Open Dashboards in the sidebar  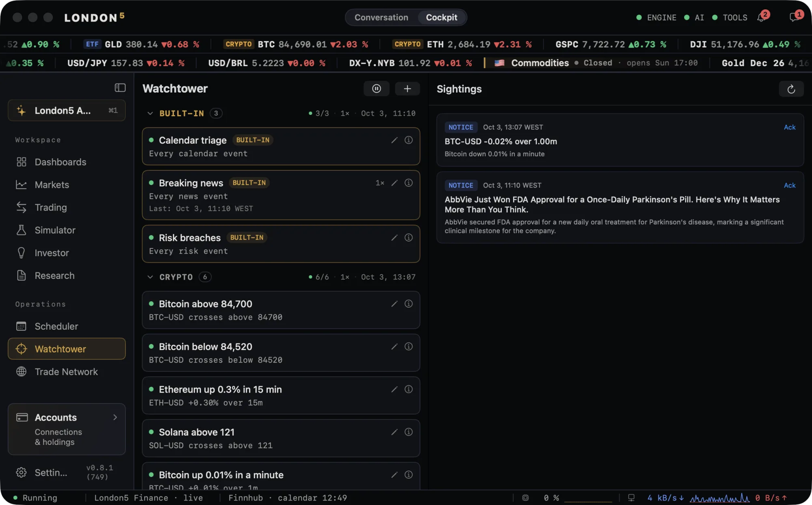[67, 162]
